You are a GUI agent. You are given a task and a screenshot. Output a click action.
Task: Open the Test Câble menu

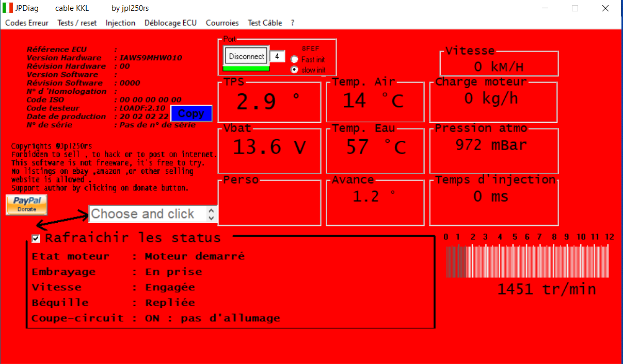coord(265,23)
